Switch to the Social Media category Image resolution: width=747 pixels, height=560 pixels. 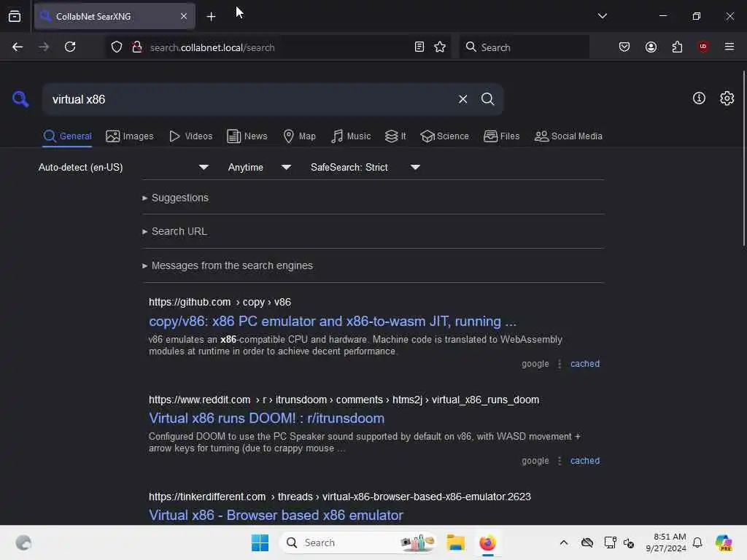pyautogui.click(x=568, y=136)
